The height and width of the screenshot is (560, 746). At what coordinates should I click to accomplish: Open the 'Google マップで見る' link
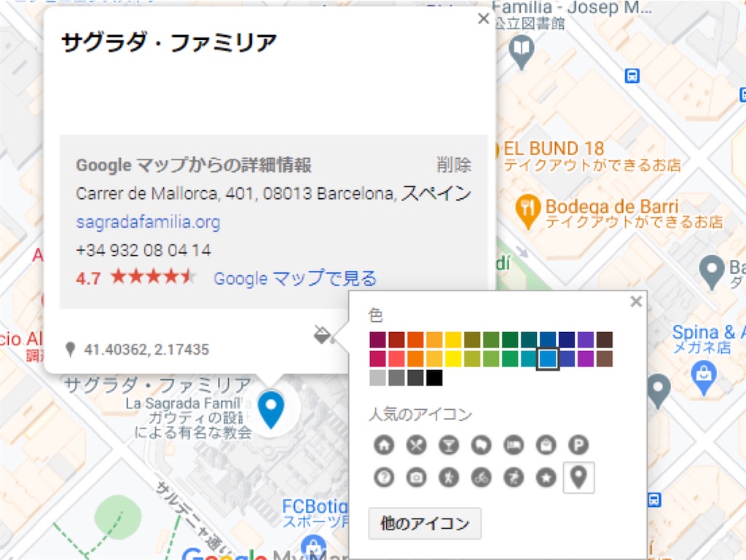(x=295, y=278)
